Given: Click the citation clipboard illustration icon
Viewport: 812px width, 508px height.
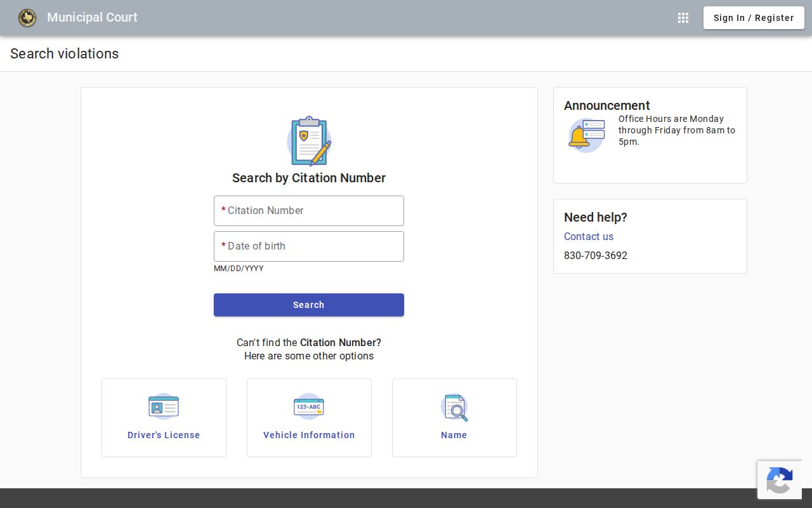Looking at the screenshot, I should (309, 141).
